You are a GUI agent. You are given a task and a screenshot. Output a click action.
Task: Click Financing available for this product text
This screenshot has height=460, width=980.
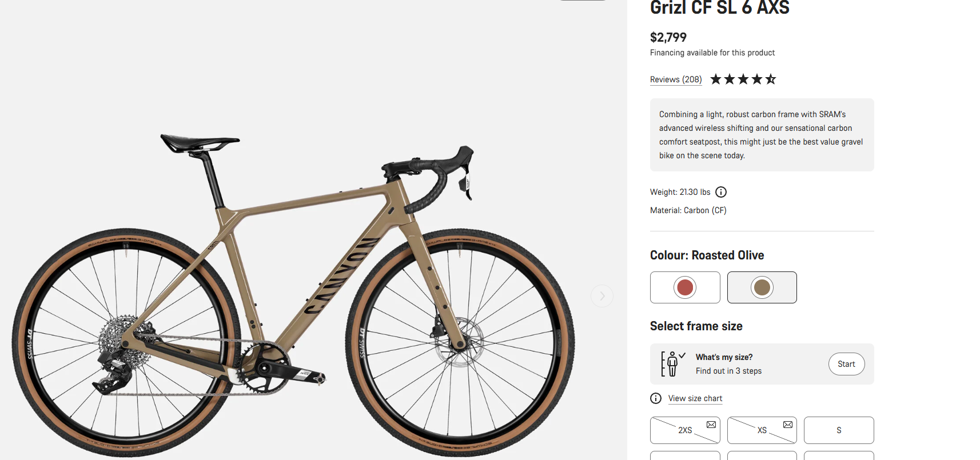[x=712, y=53]
